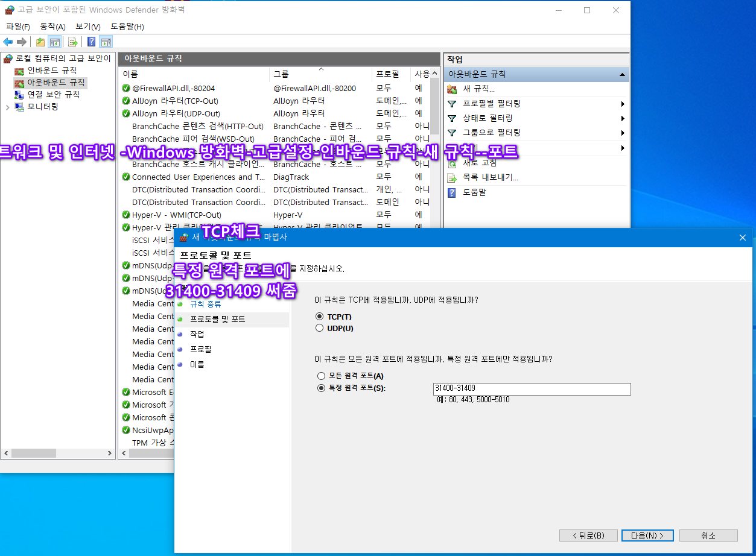
Task: Select the UDP(U) radio button
Action: click(x=320, y=329)
